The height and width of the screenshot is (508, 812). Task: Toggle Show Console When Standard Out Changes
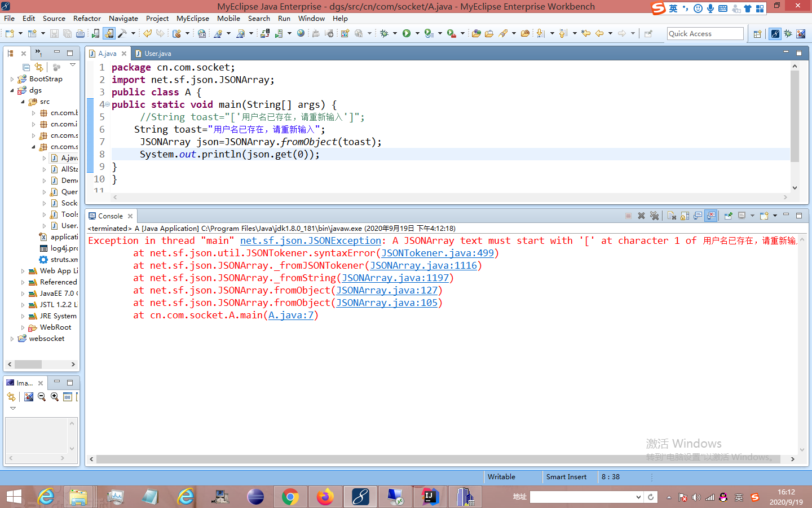(699, 216)
